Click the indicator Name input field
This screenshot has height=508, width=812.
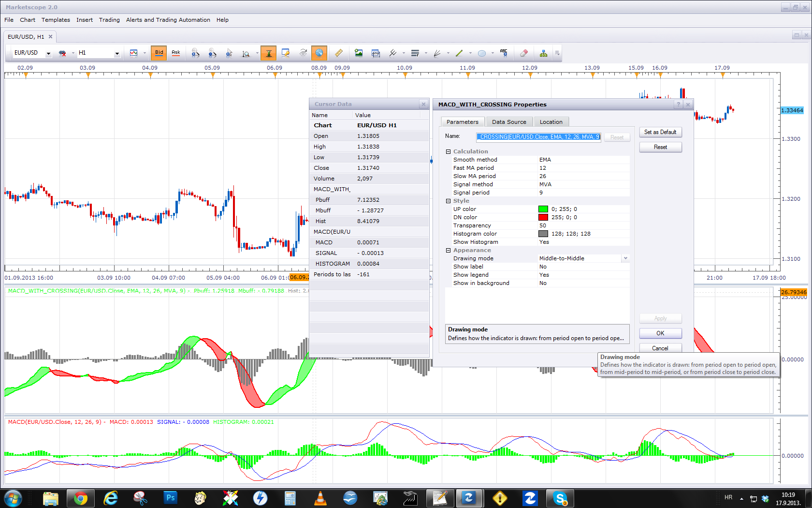(x=539, y=137)
